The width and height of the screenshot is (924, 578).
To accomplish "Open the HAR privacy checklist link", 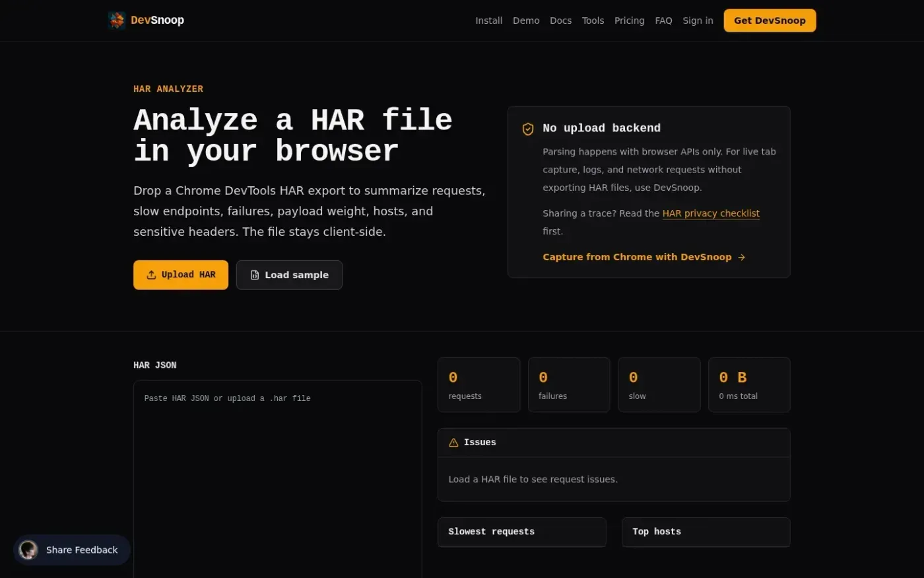I will [711, 213].
